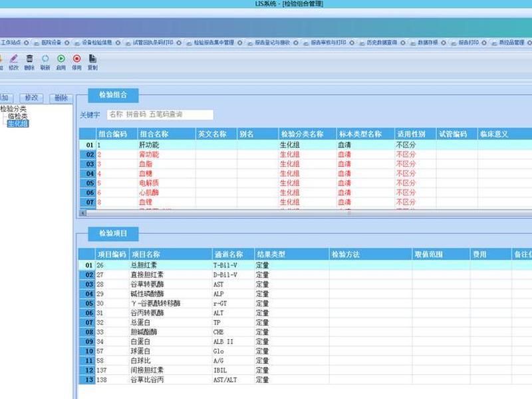Select the 临检类 tree node
532x399 pixels.
tap(18, 116)
